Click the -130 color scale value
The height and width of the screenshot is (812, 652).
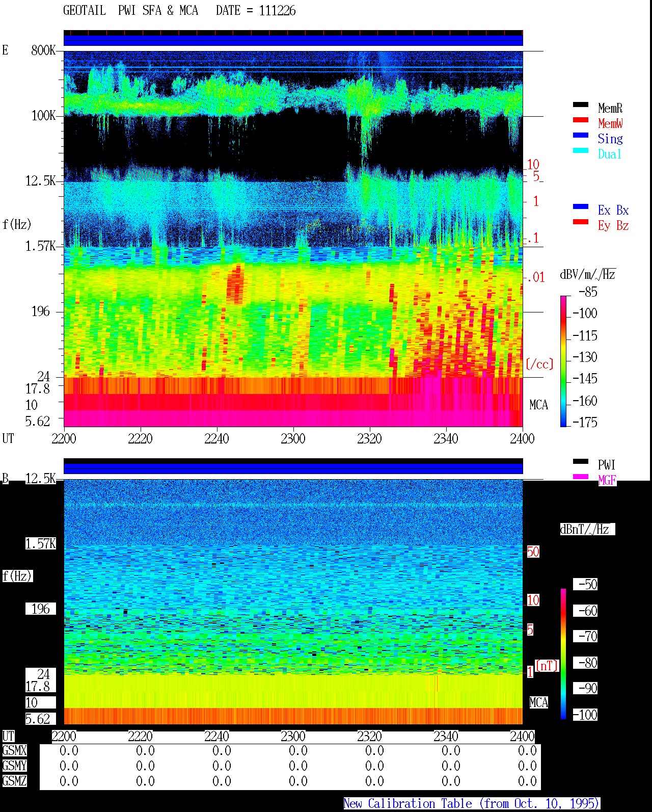(585, 357)
